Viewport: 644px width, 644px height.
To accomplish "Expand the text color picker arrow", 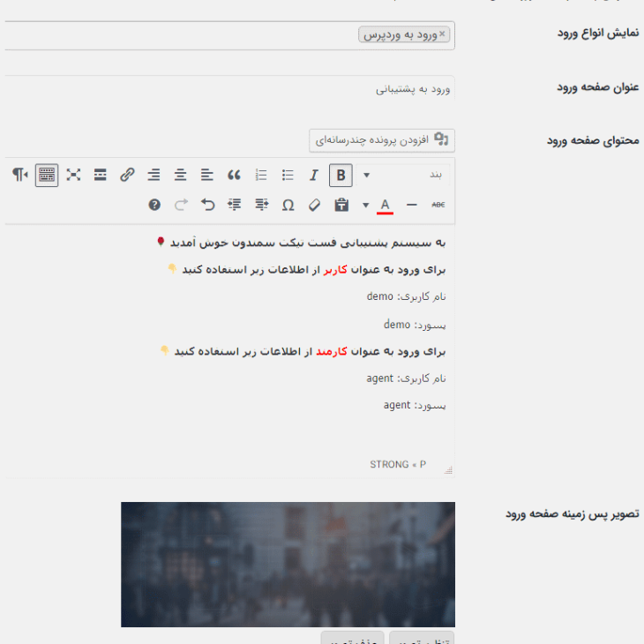I will point(366,205).
